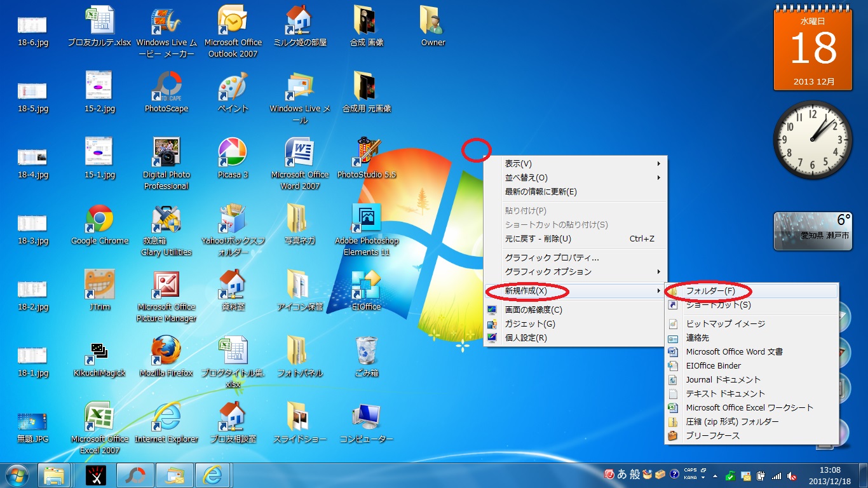
Task: Choose Journal ドキュメント submenu item
Action: [x=752, y=380]
